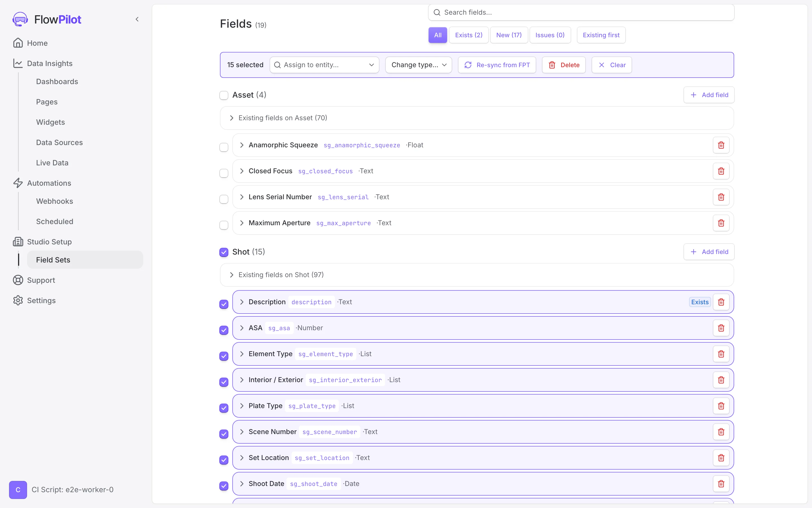Click the Support lifebuoy icon
The width and height of the screenshot is (812, 508).
[x=18, y=280]
